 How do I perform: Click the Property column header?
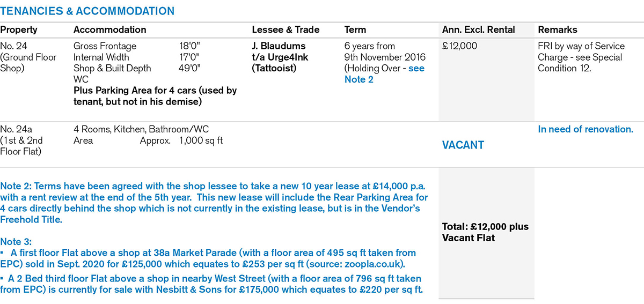(19, 29)
